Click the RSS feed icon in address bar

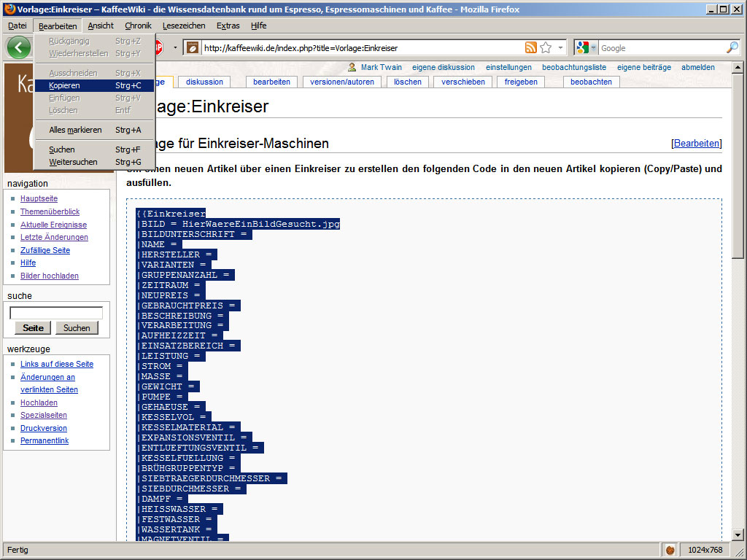[x=531, y=48]
